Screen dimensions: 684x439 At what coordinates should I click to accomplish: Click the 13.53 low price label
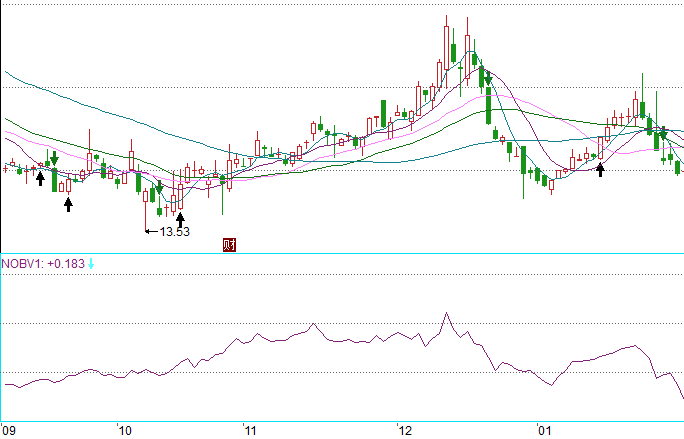(x=174, y=232)
